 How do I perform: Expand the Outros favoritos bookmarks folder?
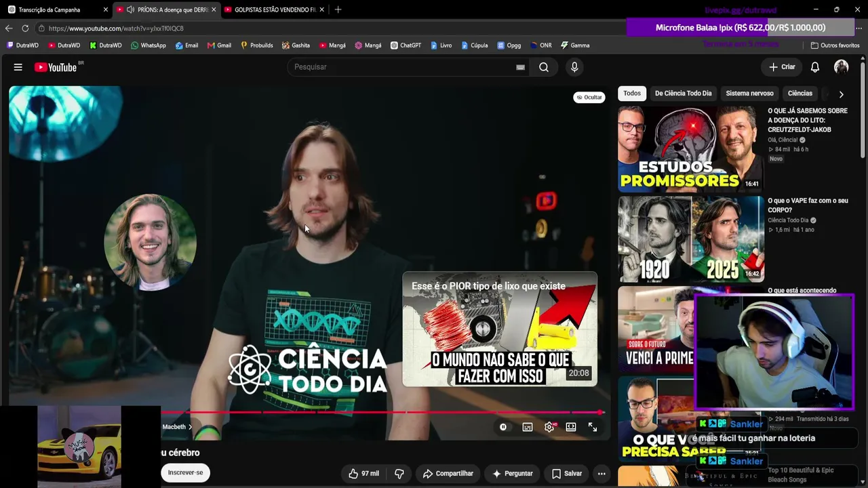coord(835,45)
